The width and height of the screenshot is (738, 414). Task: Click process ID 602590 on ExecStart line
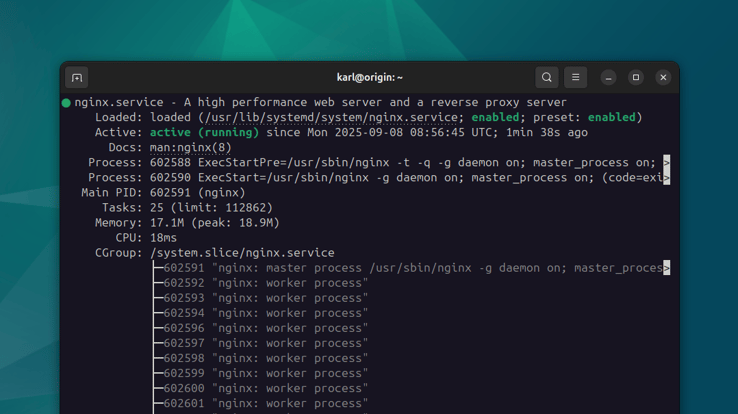pyautogui.click(x=170, y=178)
